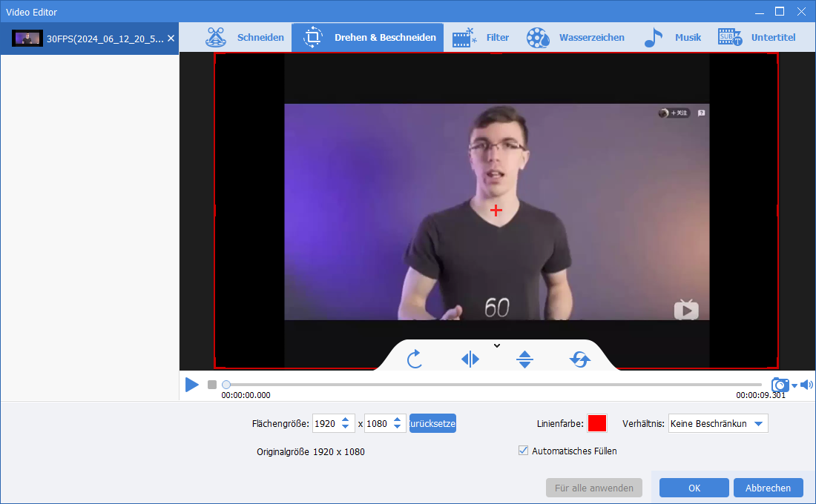Increase the crop width with up arrow
This screenshot has height=504, width=816.
click(346, 420)
